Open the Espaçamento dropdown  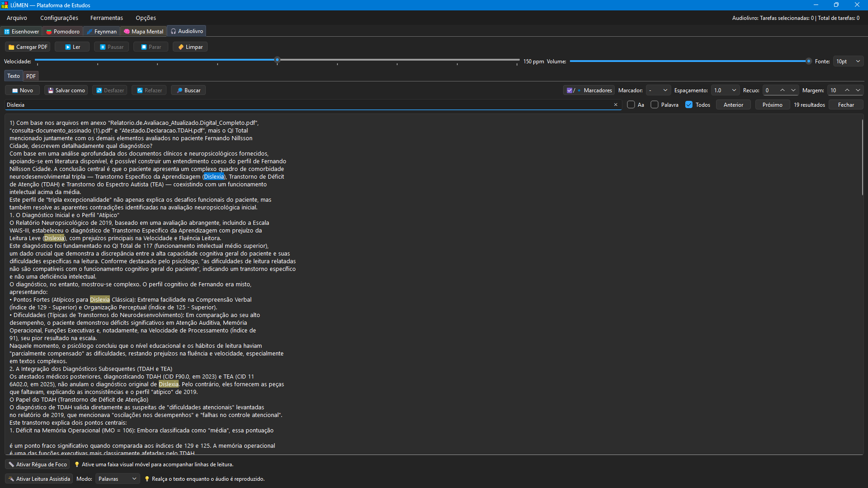[725, 90]
